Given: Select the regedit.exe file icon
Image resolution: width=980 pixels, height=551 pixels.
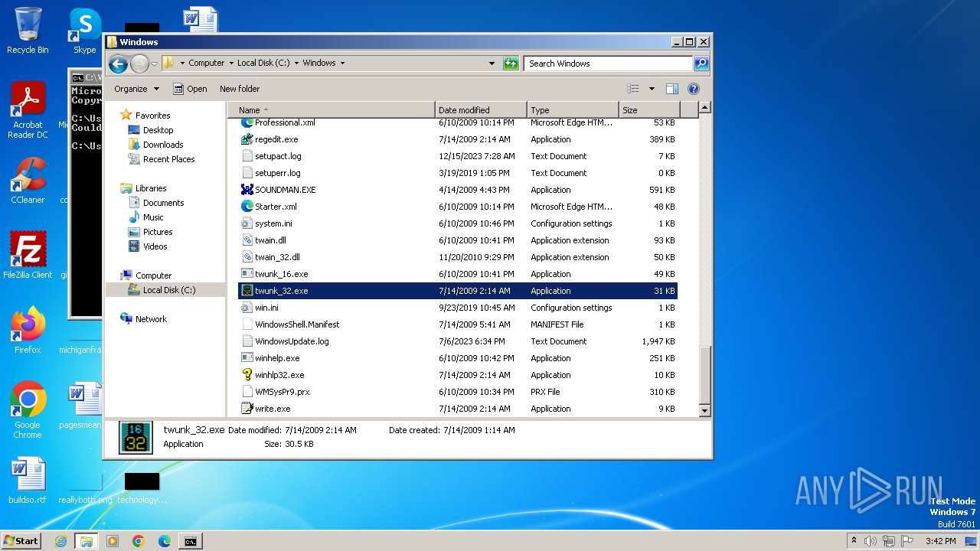Looking at the screenshot, I should pos(247,139).
